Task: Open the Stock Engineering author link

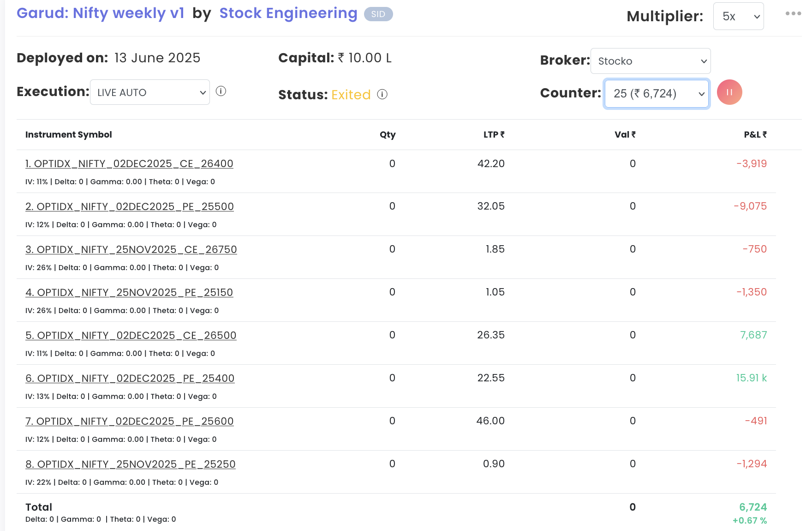Action: pos(288,13)
